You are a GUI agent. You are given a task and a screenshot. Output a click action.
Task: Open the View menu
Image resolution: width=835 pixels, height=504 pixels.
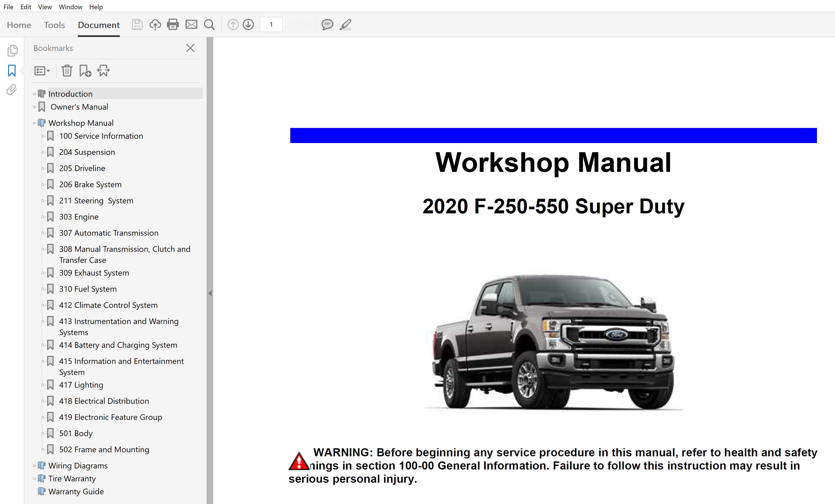[45, 7]
